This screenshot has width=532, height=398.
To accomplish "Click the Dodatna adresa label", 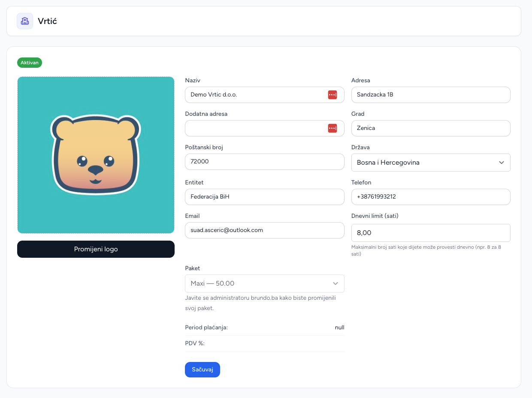I will [x=206, y=114].
